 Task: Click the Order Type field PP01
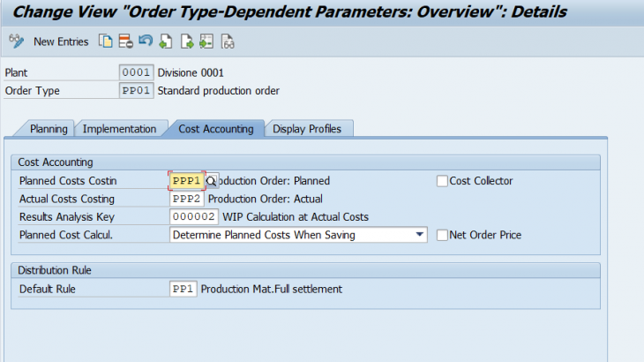click(137, 90)
